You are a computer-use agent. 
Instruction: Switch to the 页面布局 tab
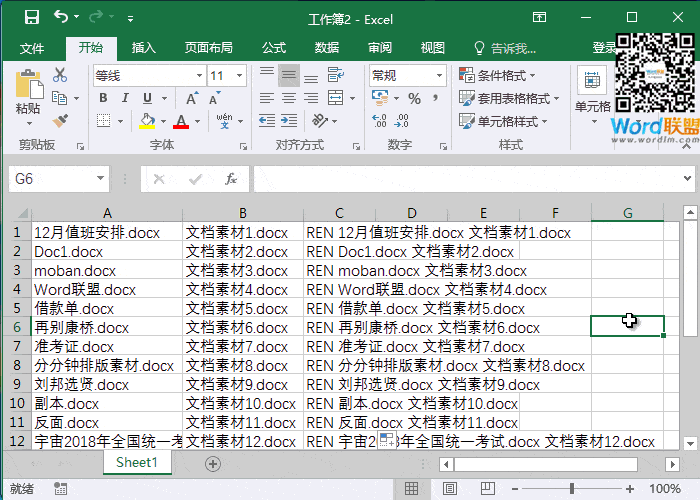coord(209,48)
